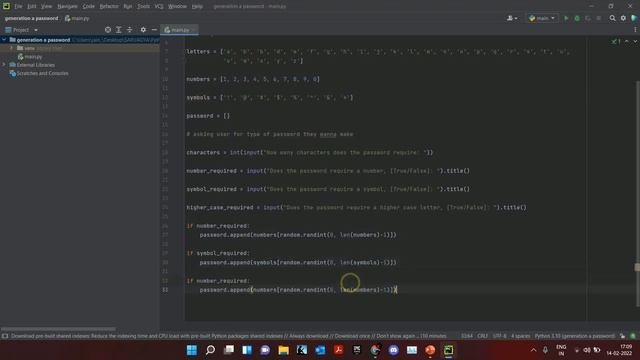640x360 pixels.
Task: Collapse the generation a password root folder
Action: tap(4, 40)
